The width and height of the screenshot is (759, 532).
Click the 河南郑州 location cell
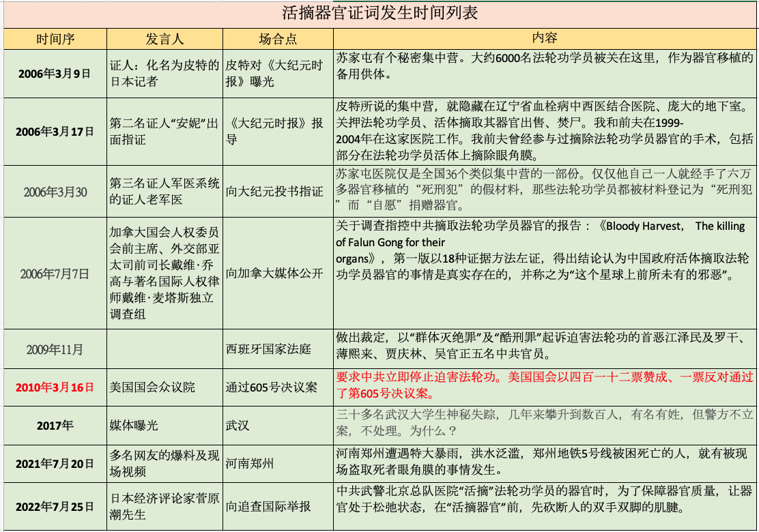pyautogui.click(x=278, y=464)
